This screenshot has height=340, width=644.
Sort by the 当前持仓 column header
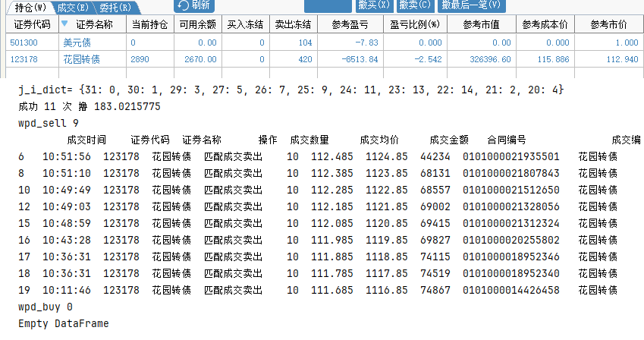(x=150, y=25)
